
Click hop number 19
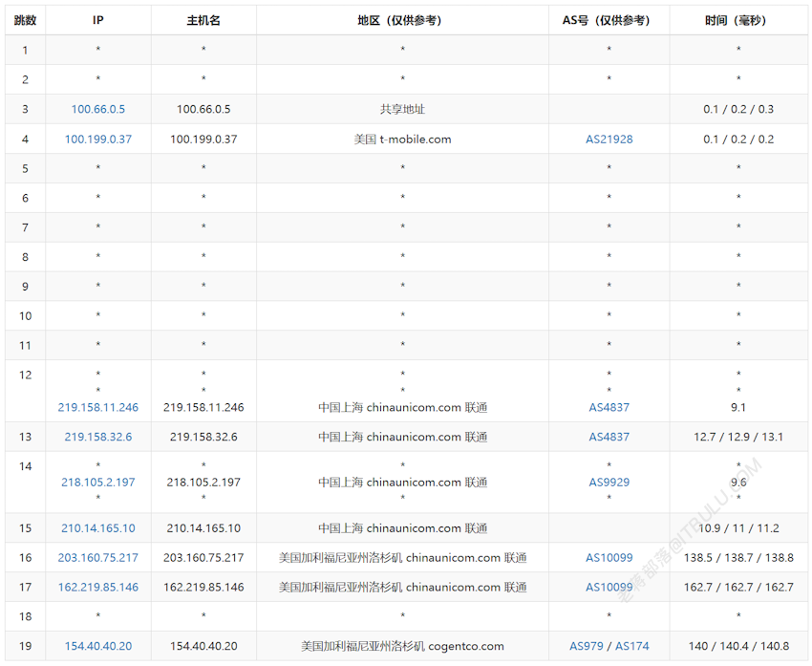[26, 647]
